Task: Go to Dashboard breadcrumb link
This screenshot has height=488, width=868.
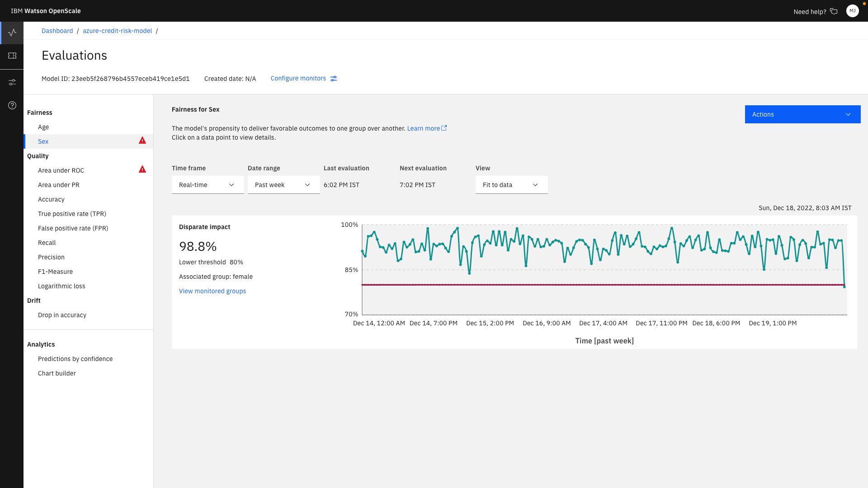Action: (57, 31)
